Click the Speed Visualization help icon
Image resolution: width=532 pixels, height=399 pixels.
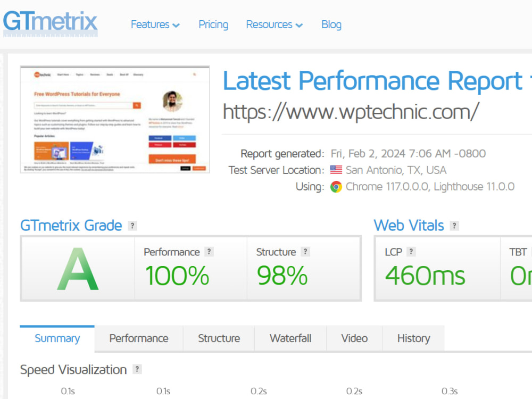[137, 370]
